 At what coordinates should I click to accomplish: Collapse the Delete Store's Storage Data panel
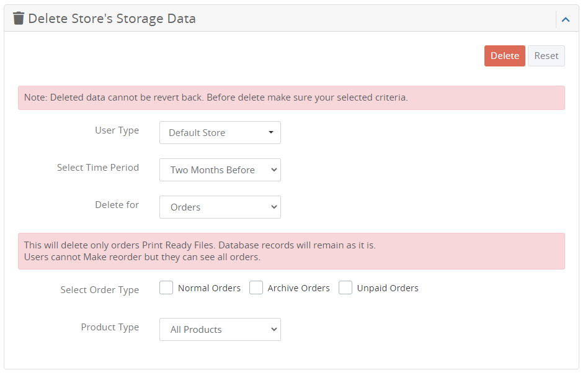565,19
